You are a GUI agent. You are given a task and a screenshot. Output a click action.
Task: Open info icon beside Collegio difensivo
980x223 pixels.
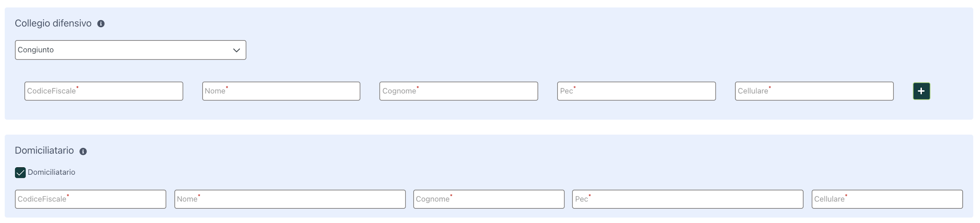[x=101, y=24]
